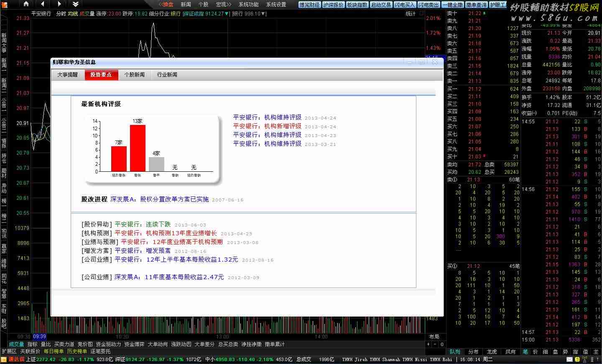Click the 统计 label above the chart

click(x=411, y=14)
